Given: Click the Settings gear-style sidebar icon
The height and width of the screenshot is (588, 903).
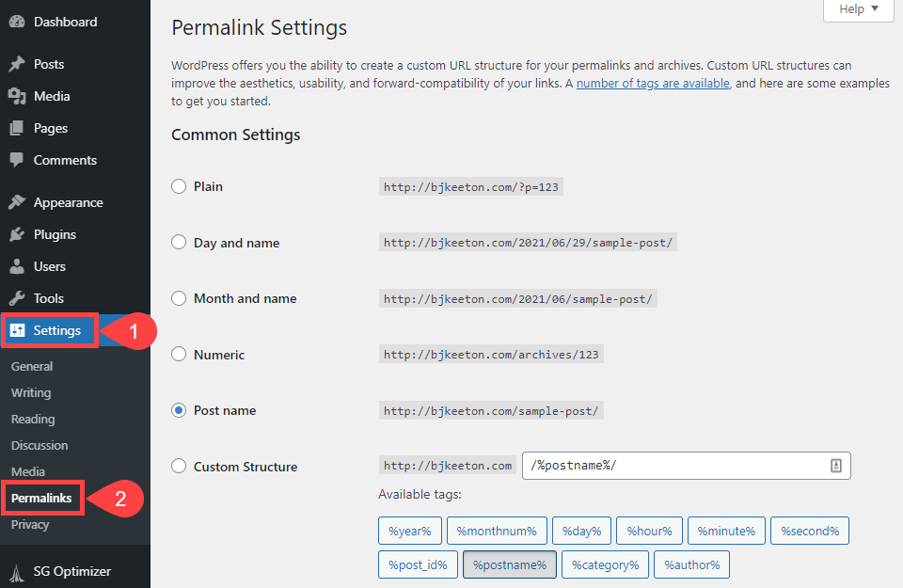Looking at the screenshot, I should pyautogui.click(x=19, y=330).
